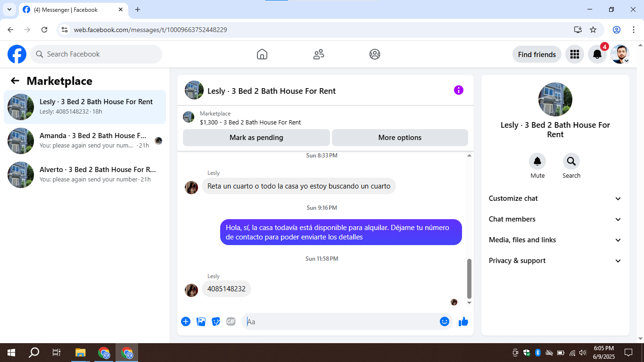This screenshot has width=644, height=362.
Task: Open conversation information purple icon
Action: pos(459,90)
